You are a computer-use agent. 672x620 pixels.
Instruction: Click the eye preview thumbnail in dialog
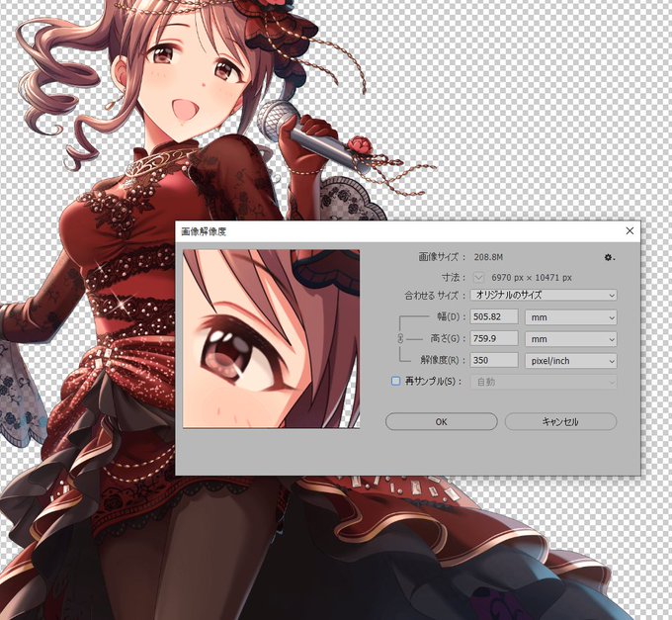(x=272, y=339)
